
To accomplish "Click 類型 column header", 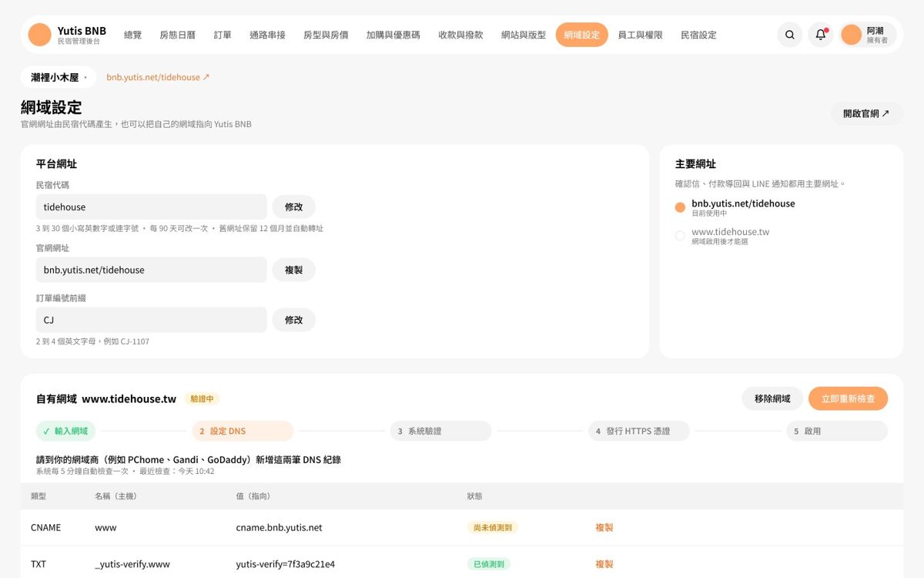I will [x=38, y=496].
